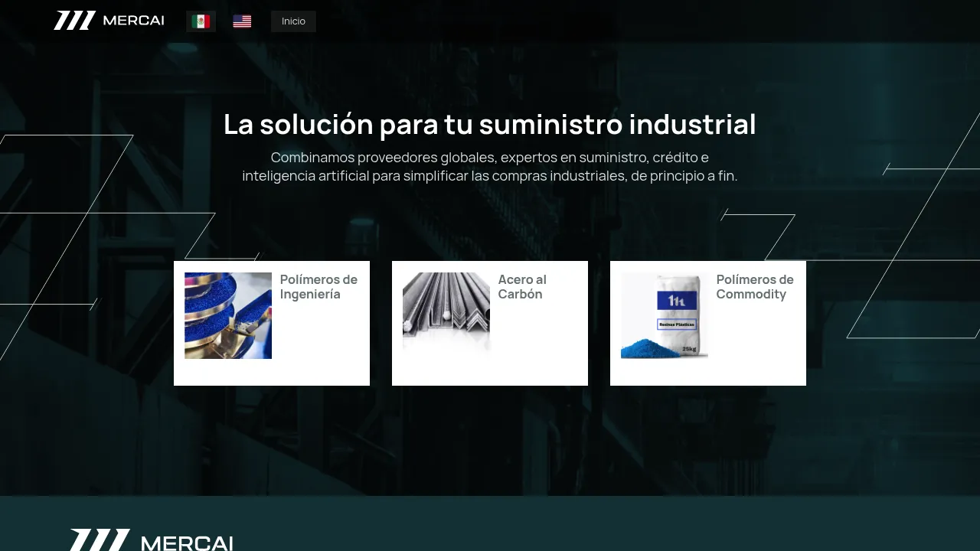Image resolution: width=980 pixels, height=551 pixels.
Task: Click the Mercai logo in the header
Action: (x=109, y=21)
